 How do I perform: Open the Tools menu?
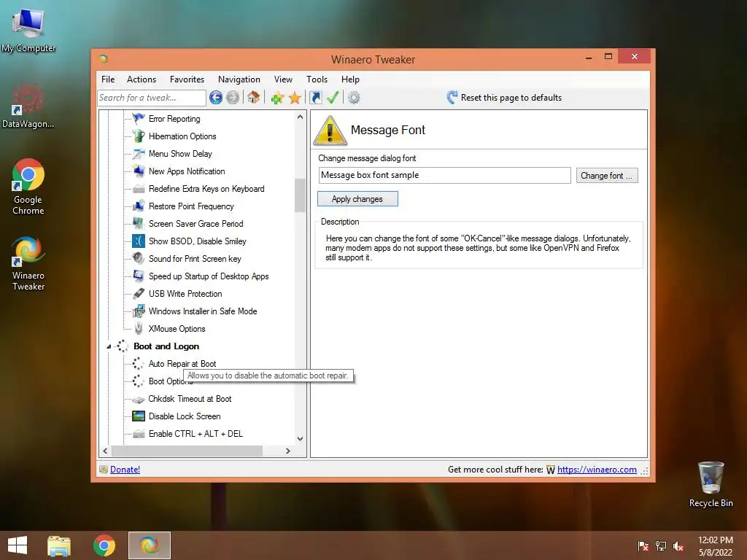coord(317,79)
